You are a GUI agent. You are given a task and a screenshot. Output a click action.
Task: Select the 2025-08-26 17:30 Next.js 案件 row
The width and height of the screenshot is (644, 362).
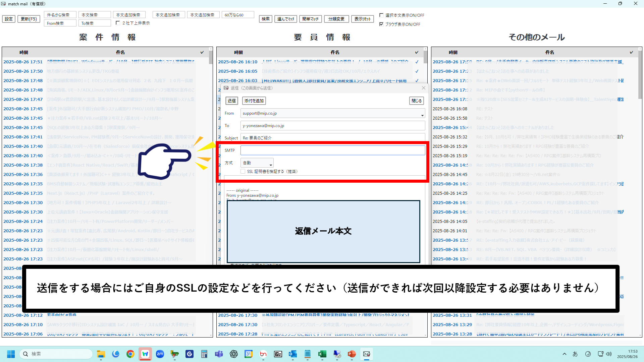105,193
